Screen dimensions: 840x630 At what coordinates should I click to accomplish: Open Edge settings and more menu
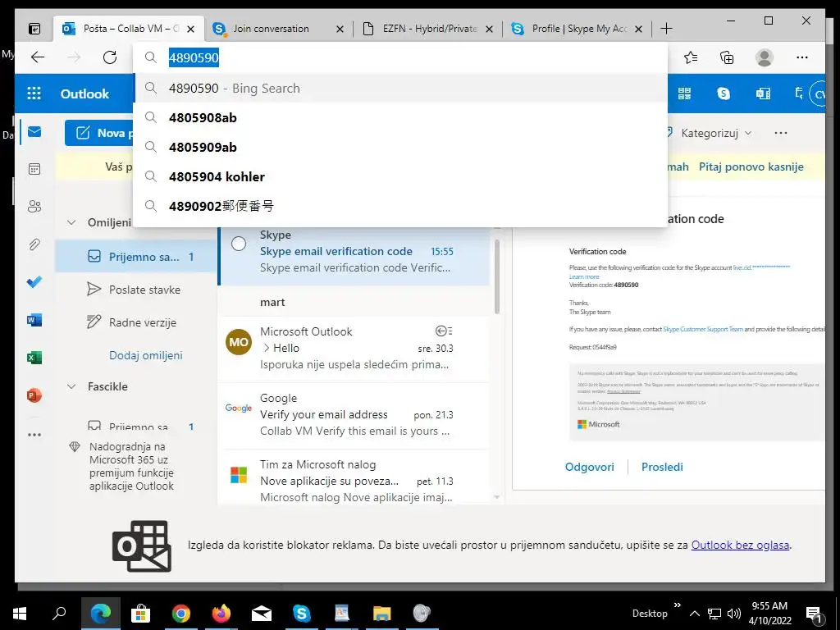pos(802,57)
